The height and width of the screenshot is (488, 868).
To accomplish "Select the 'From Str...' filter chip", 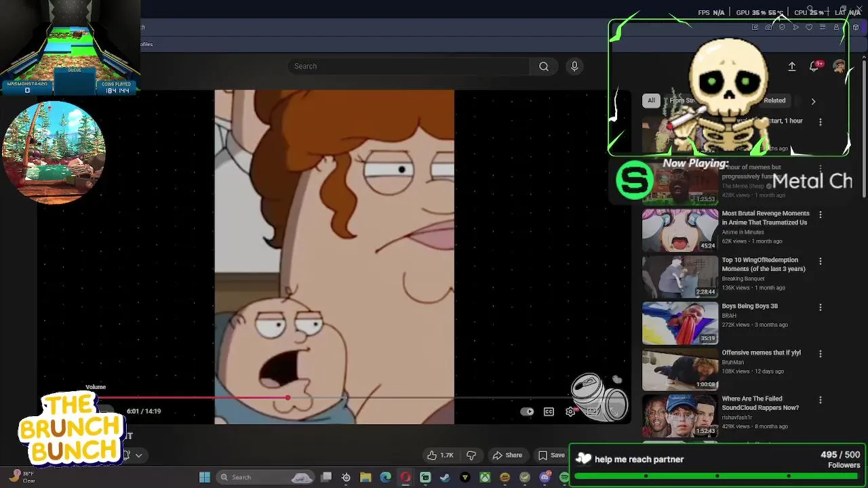I will click(682, 100).
